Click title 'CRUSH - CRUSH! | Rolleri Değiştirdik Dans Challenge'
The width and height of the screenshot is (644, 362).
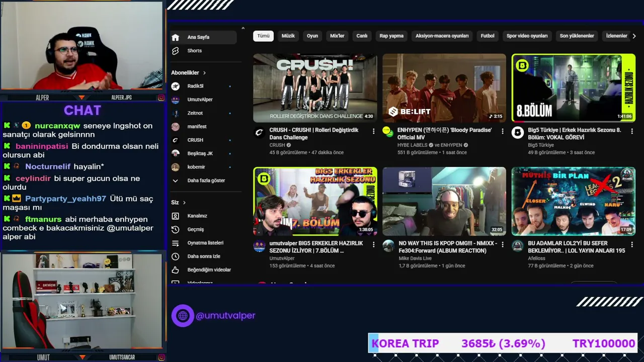314,134
